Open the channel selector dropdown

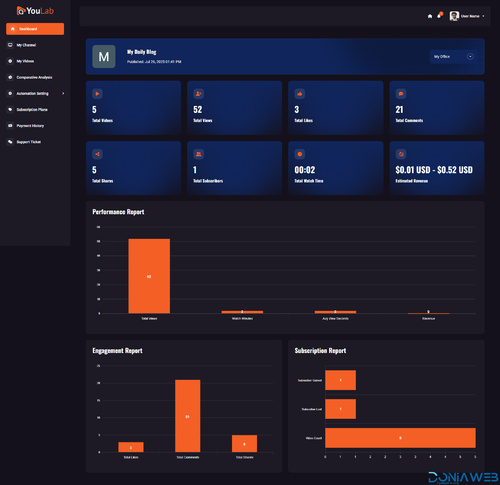pos(454,57)
